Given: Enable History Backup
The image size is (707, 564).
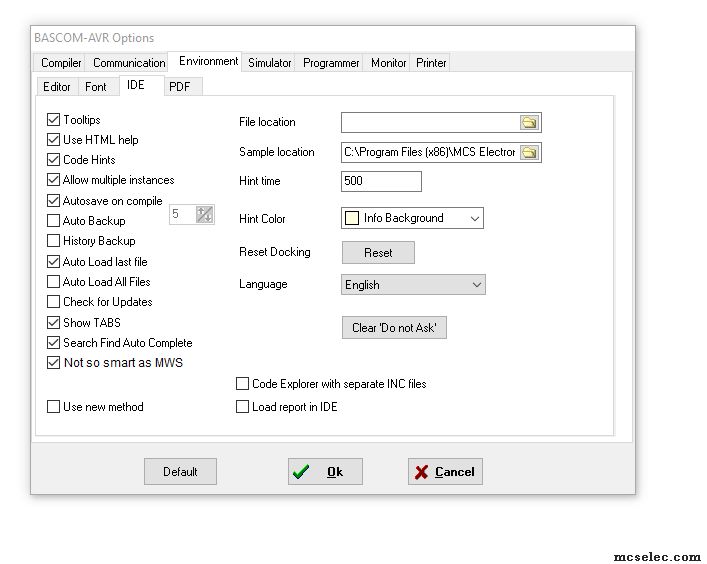Looking at the screenshot, I should click(x=53, y=241).
